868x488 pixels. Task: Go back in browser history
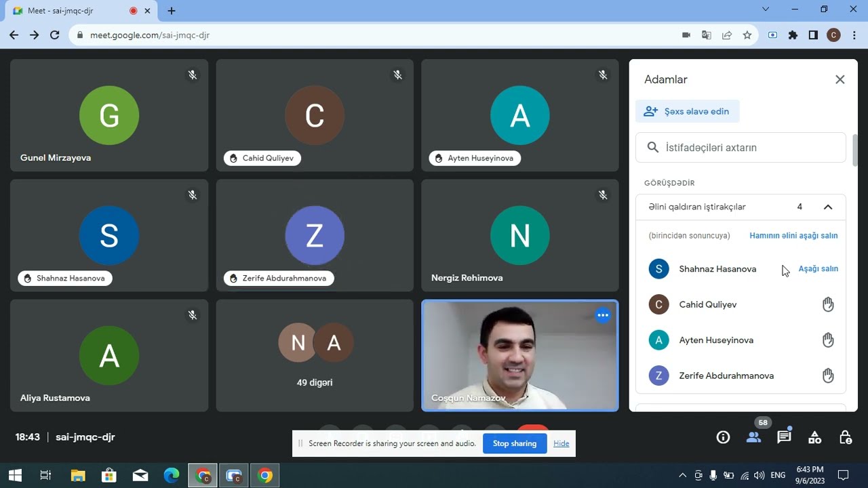click(x=14, y=35)
